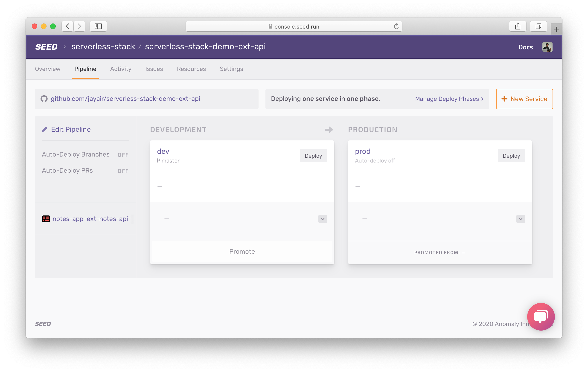Click Promote button in development stage
The height and width of the screenshot is (372, 588).
click(x=242, y=252)
